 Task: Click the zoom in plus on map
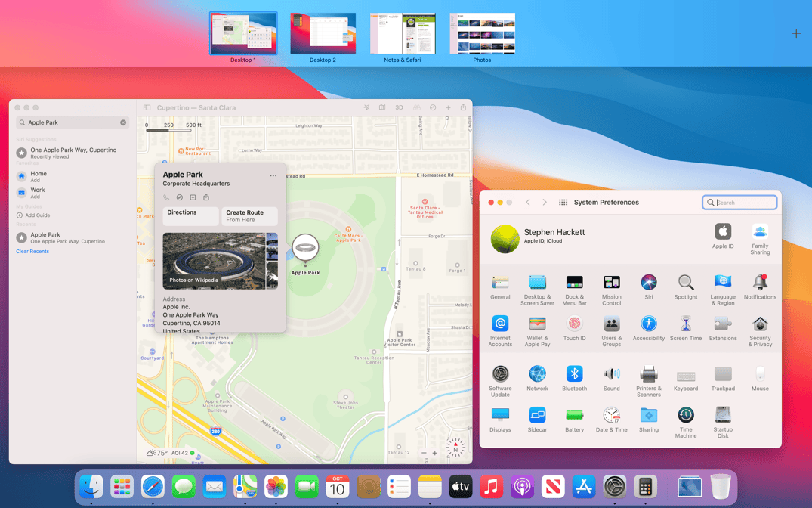coord(435,453)
